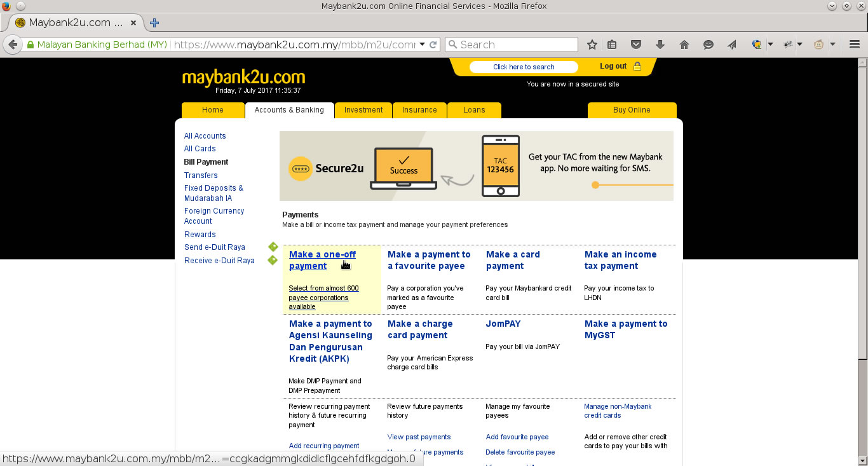This screenshot has height=466, width=868.
Task: Click Make a one-off payment
Action: [322, 260]
